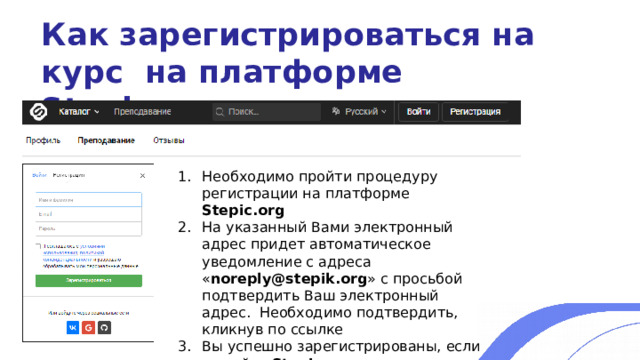This screenshot has height=360, width=640.
Task: Switch to the Профиль tab
Action: click(43, 140)
